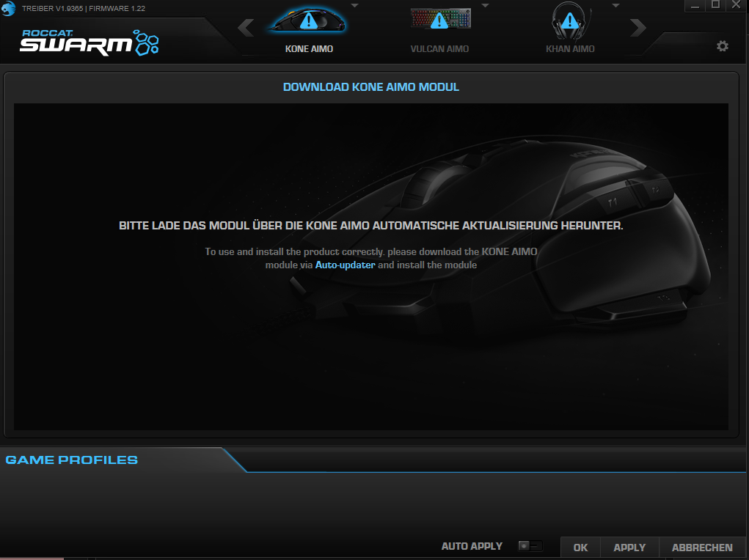Click the 'Download Kone Aimo Modul' heading
The height and width of the screenshot is (560, 749).
371,87
